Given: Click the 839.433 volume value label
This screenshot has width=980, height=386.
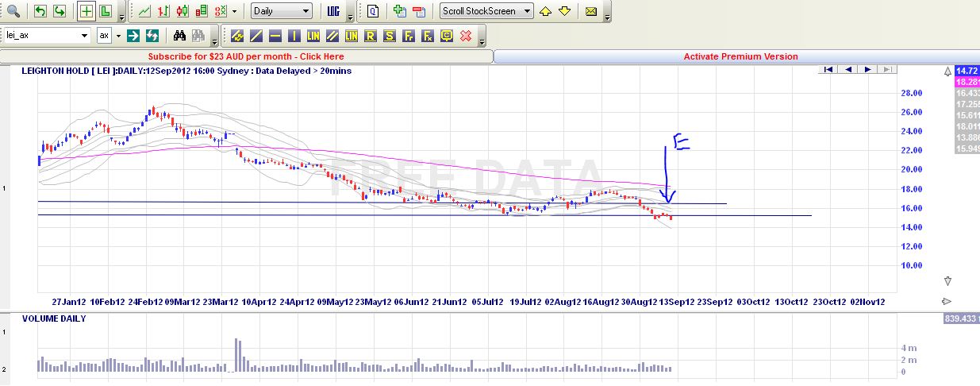Looking at the screenshot, I should (x=962, y=318).
